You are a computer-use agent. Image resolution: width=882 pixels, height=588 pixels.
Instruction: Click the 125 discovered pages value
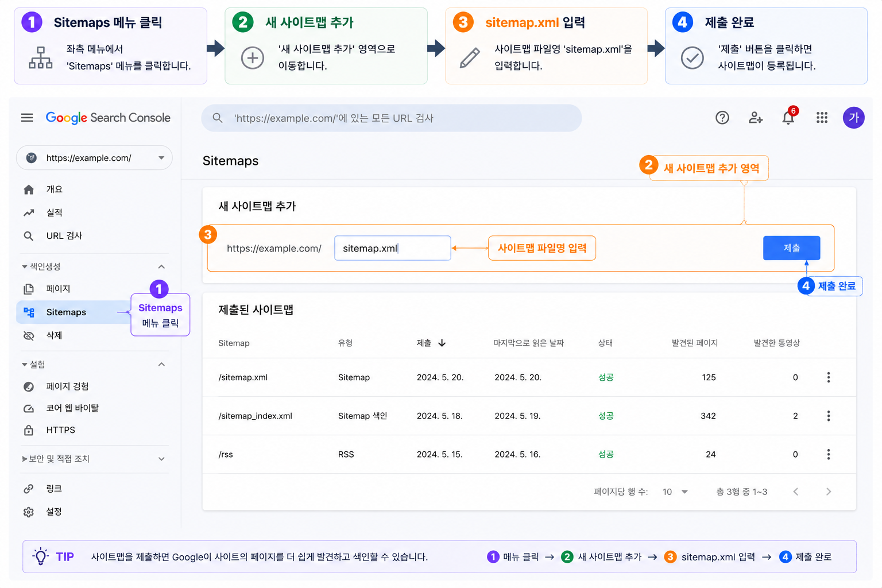click(709, 377)
